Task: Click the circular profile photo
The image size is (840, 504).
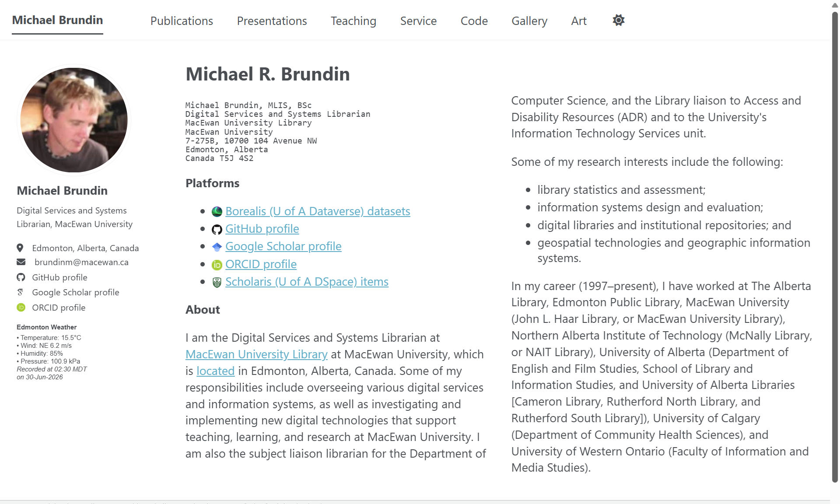Action: [74, 120]
